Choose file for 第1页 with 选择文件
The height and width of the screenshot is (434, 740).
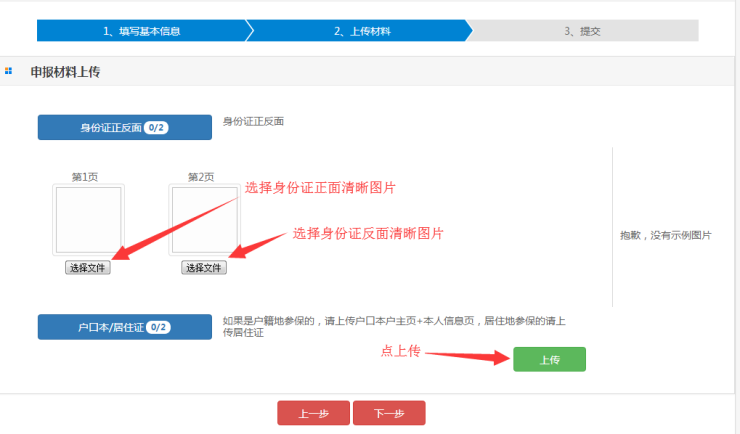88,268
